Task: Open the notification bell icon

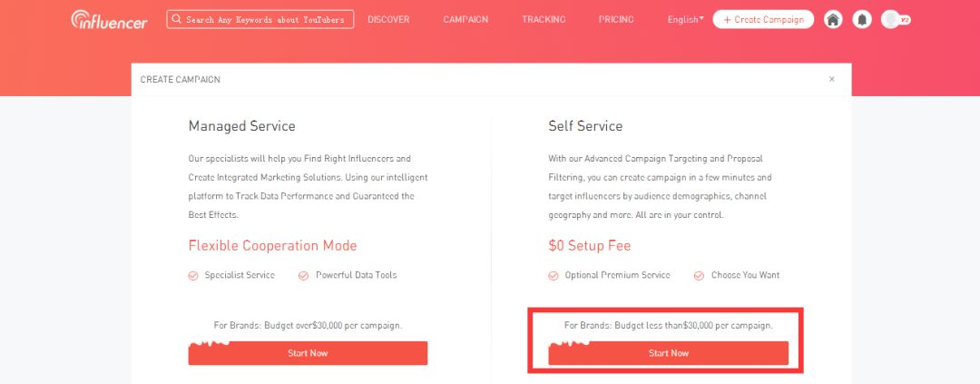Action: (862, 19)
